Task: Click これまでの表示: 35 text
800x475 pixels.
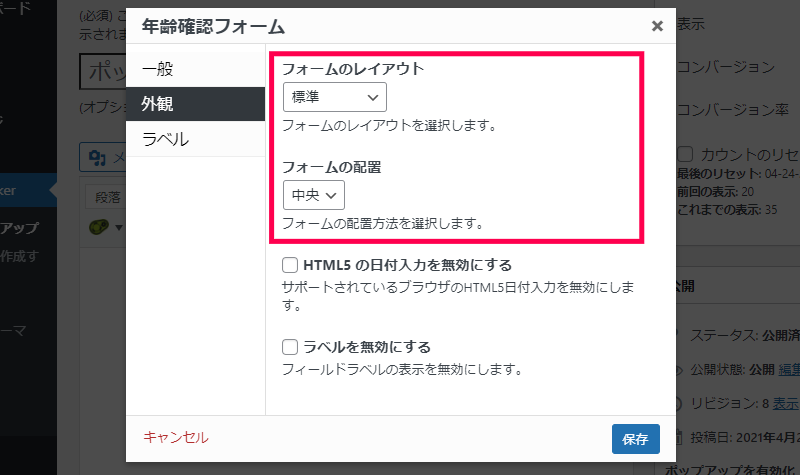Action: 727,210
